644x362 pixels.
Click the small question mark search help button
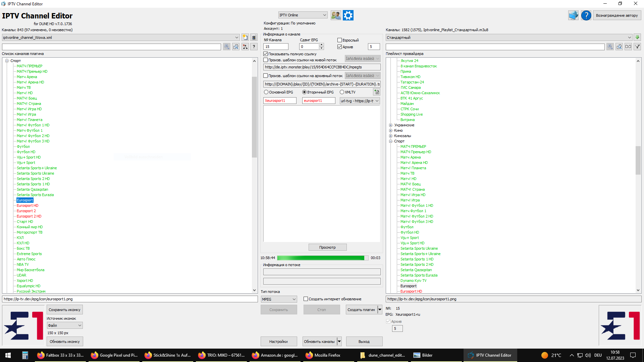coord(254,47)
